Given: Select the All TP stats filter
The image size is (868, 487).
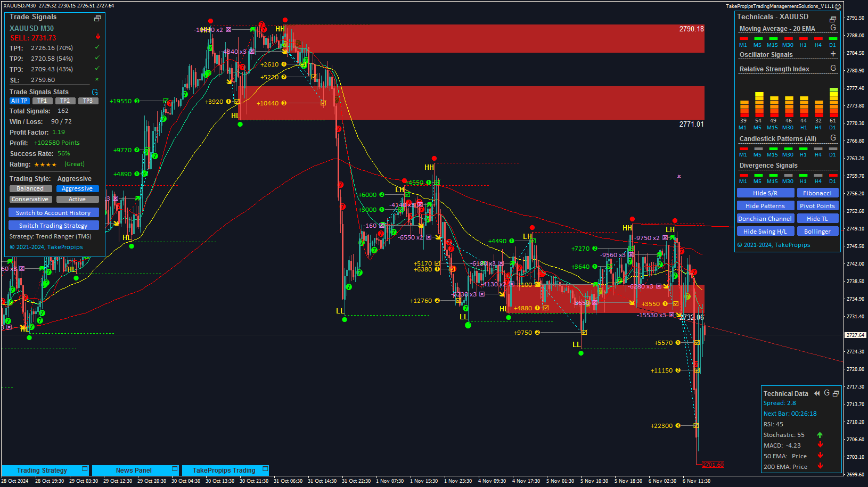Looking at the screenshot, I should coord(19,101).
